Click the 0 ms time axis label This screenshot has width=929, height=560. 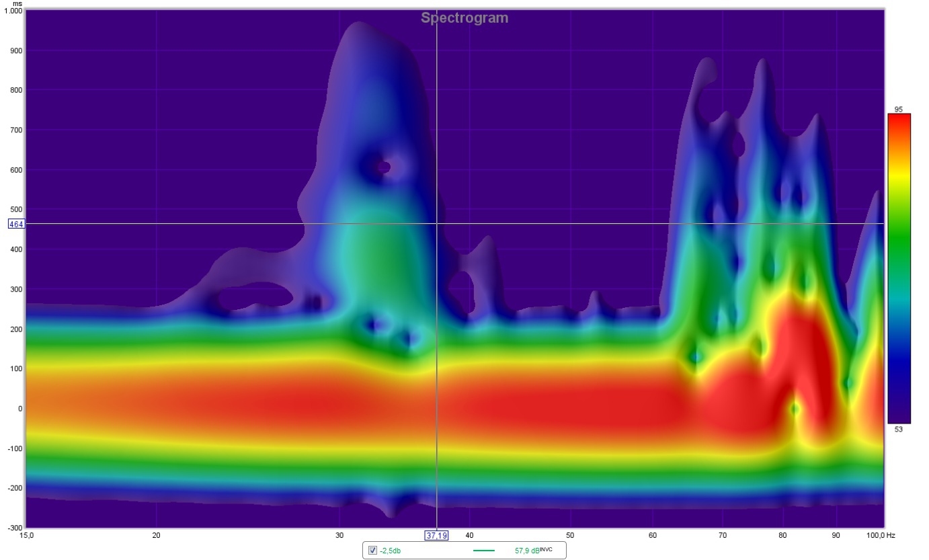click(19, 409)
